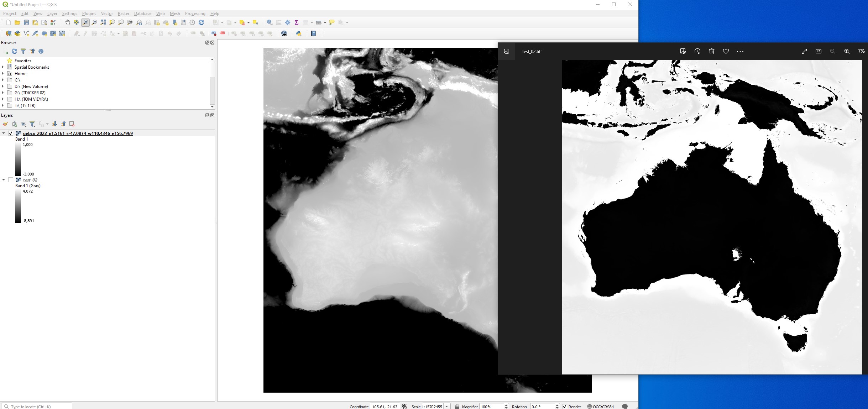Create a new QGIS project
868x409 pixels.
click(x=8, y=22)
